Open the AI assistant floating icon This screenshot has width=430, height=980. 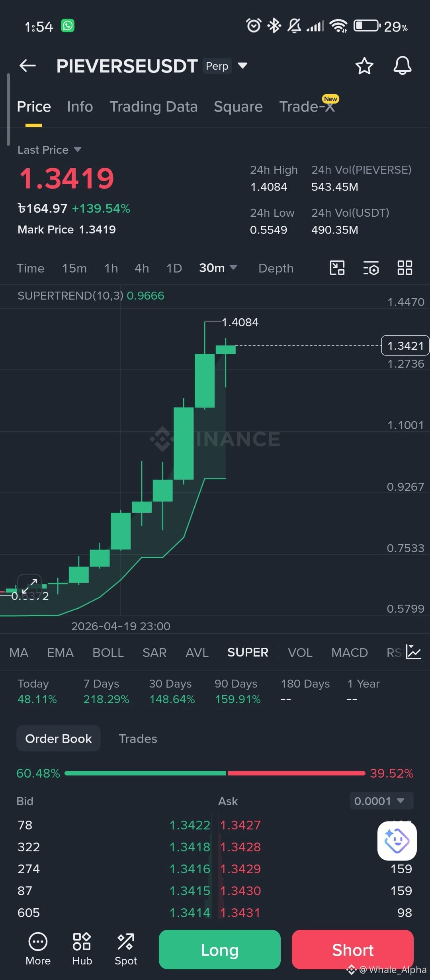[x=397, y=841]
